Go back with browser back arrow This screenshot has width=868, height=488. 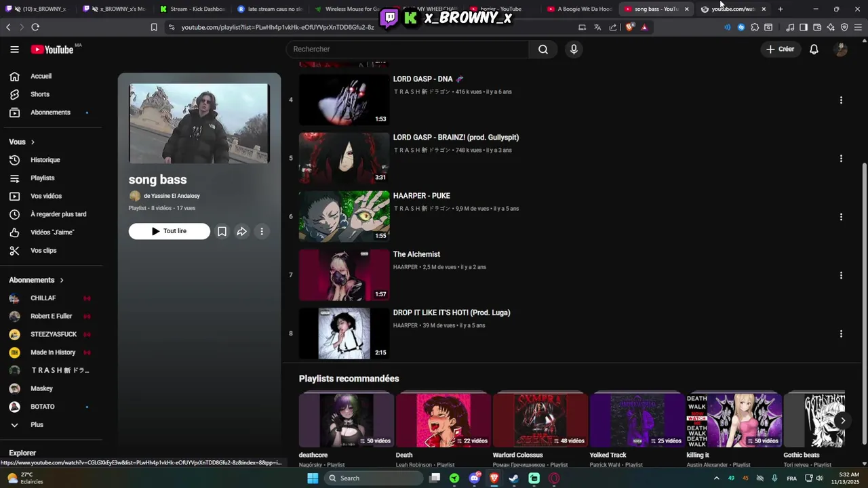pos(8,27)
